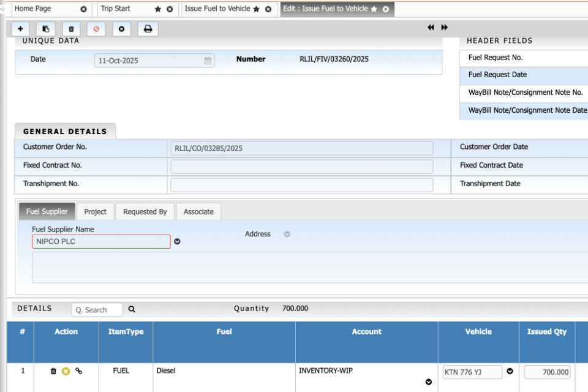
Task: Click the Transhipment No. input field
Action: click(301, 185)
